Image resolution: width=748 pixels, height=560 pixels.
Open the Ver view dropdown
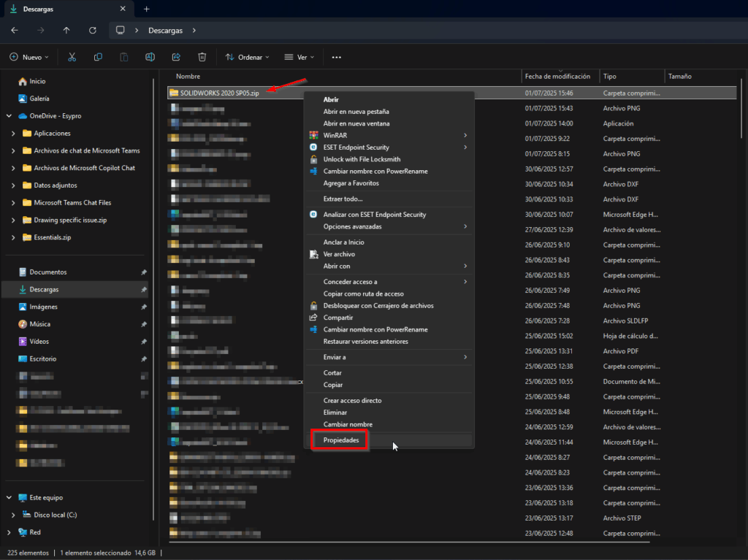point(299,57)
